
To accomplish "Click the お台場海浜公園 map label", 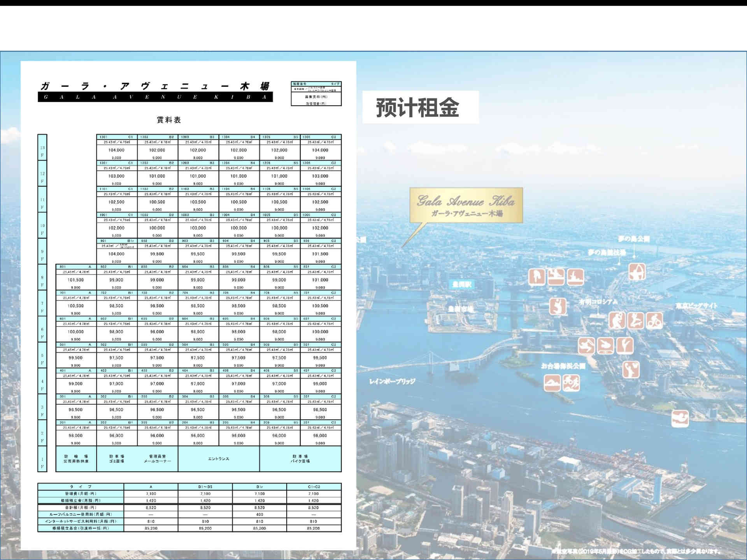I will pyautogui.click(x=563, y=366).
